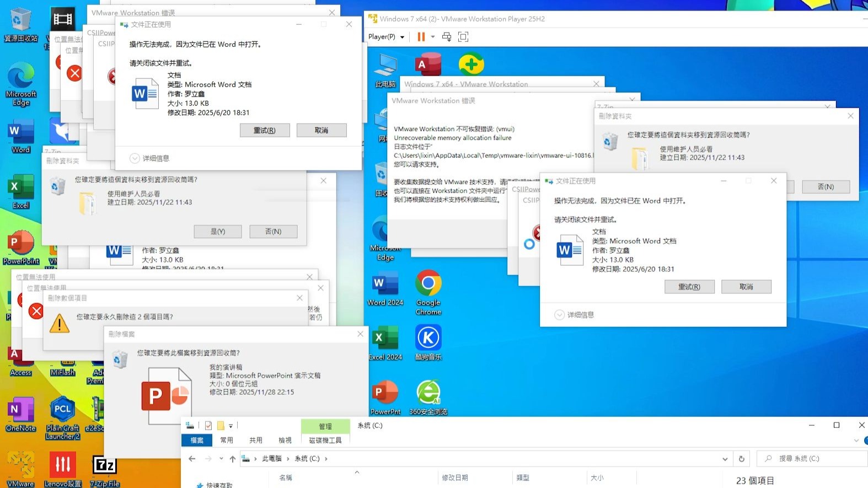Open the Recycle Bin icon on host desktop
868x488 pixels.
(21, 24)
